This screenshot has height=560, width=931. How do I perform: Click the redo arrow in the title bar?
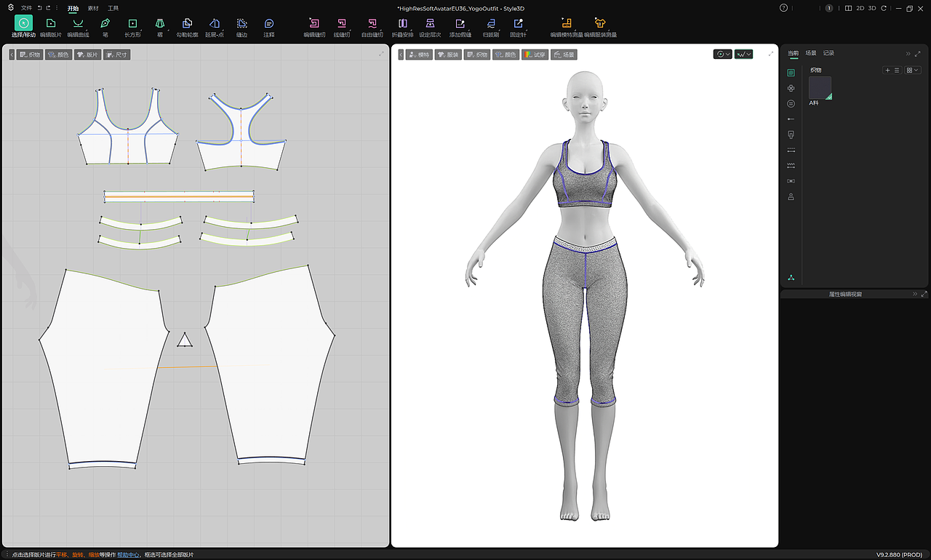tap(48, 8)
